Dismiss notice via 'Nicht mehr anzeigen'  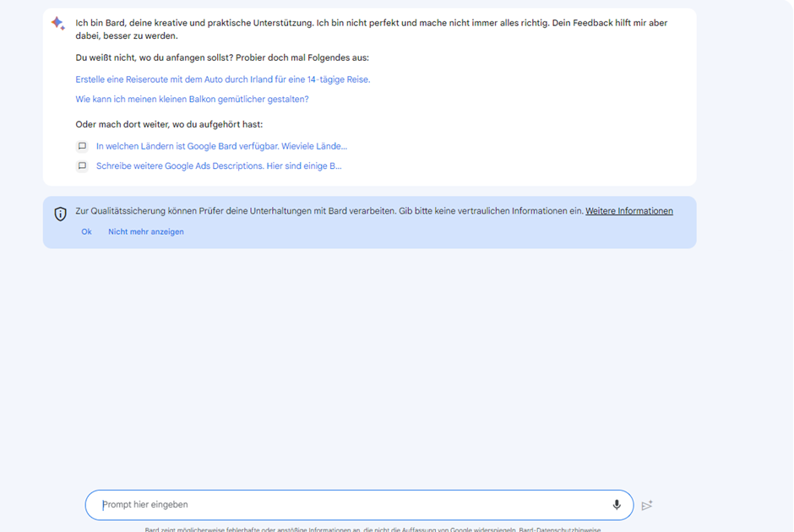(x=146, y=232)
